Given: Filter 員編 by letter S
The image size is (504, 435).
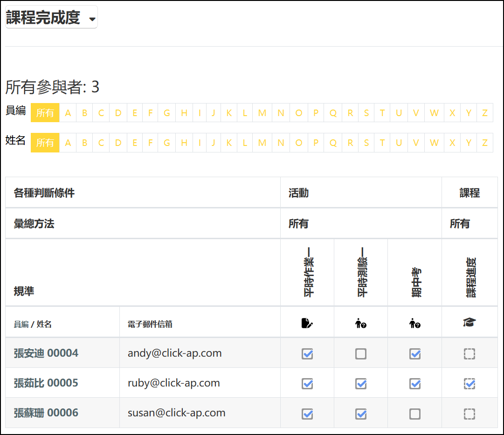Looking at the screenshot, I should pos(366,113).
